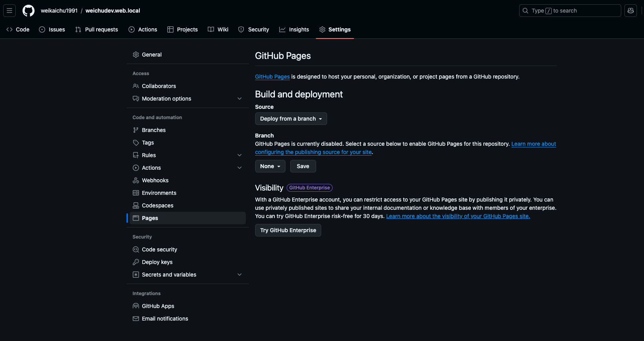Click the Actions play icon in sidebar
644x341 pixels.
[x=136, y=168]
